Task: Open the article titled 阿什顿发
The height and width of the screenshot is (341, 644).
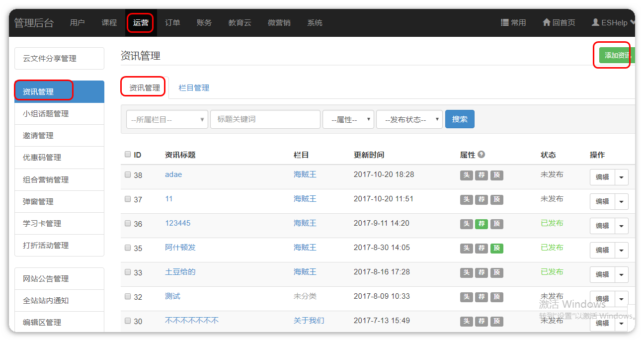Action: pyautogui.click(x=180, y=247)
